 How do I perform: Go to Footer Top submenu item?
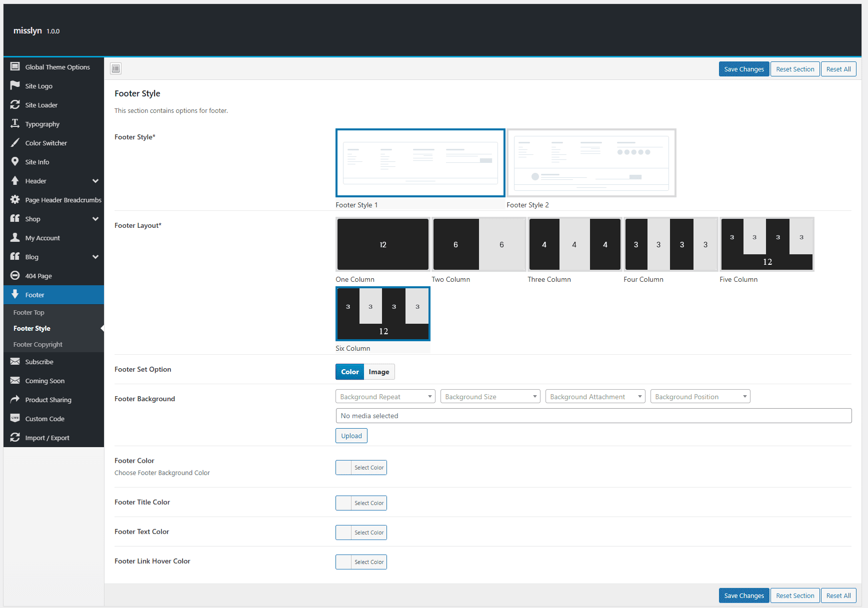coord(29,312)
